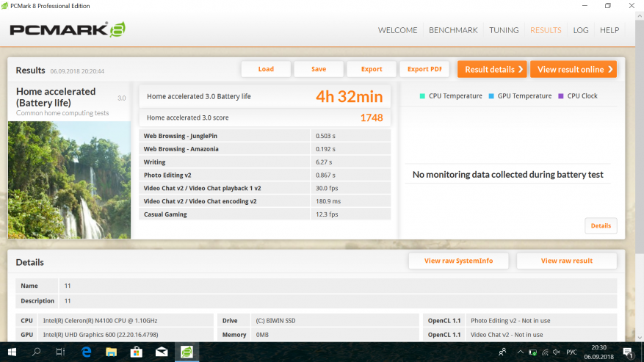Show hidden tray icons chevron
Viewport: 644px width, 362px height.
[521, 352]
